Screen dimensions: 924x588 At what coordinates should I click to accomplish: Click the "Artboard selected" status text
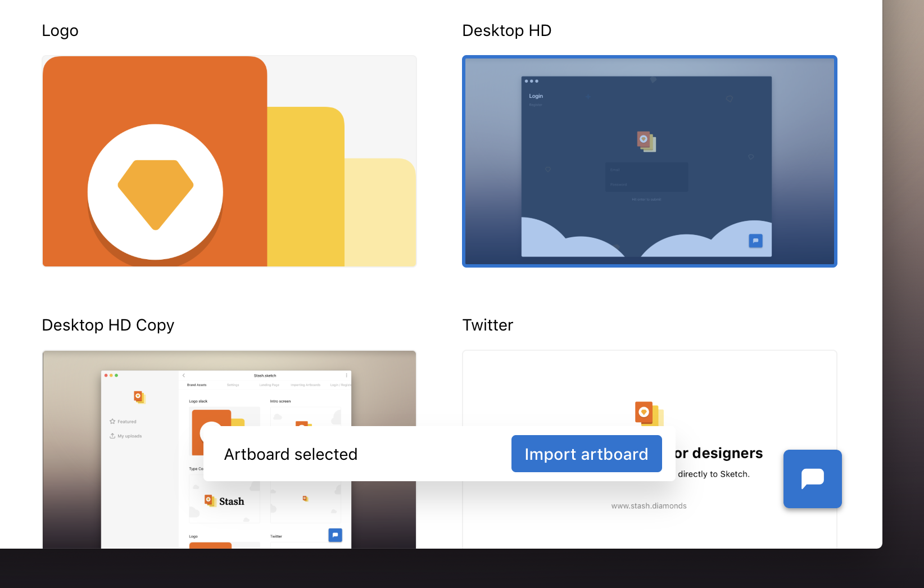click(291, 454)
